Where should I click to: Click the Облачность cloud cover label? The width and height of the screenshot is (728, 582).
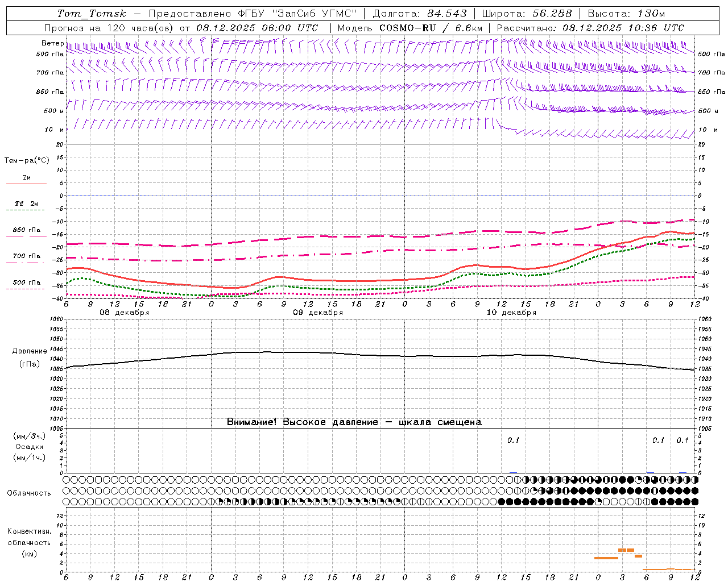click(29, 493)
